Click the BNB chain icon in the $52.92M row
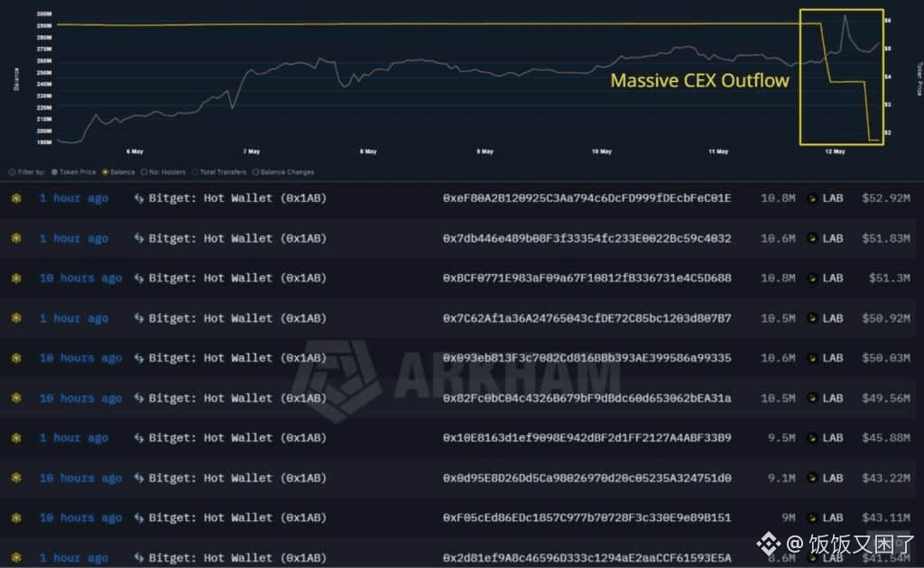 pos(16,198)
